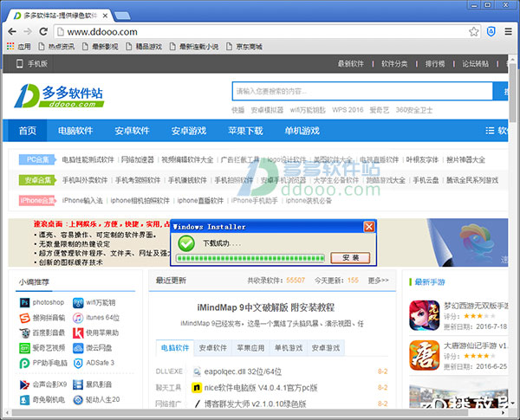Open the 百度影音最 recommended item
This screenshot has width=520, height=420.
pyautogui.click(x=42, y=333)
